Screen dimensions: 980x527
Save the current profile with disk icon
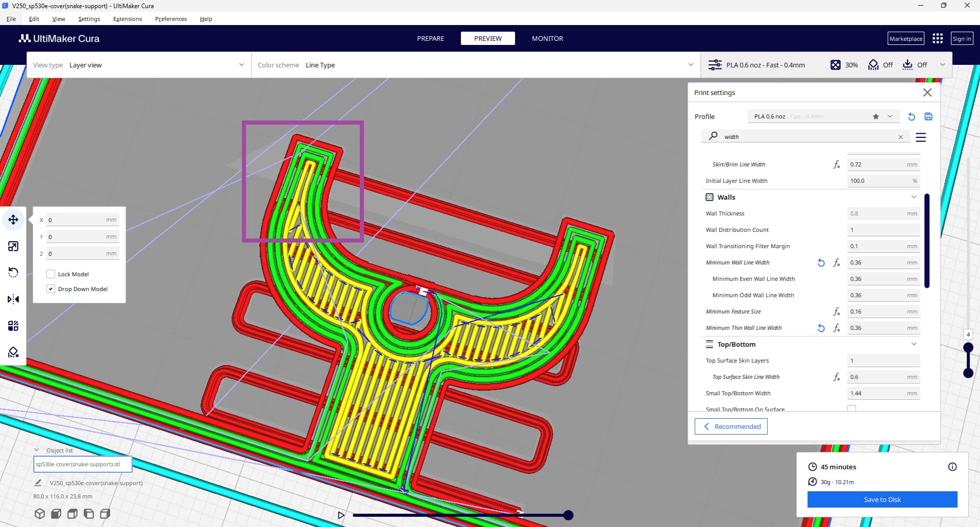[928, 116]
